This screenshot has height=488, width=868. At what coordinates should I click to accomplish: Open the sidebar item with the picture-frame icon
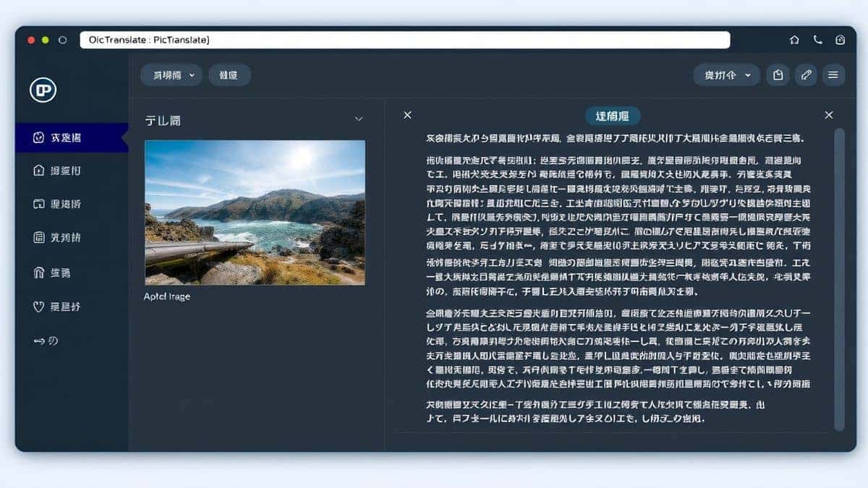pyautogui.click(x=58, y=204)
